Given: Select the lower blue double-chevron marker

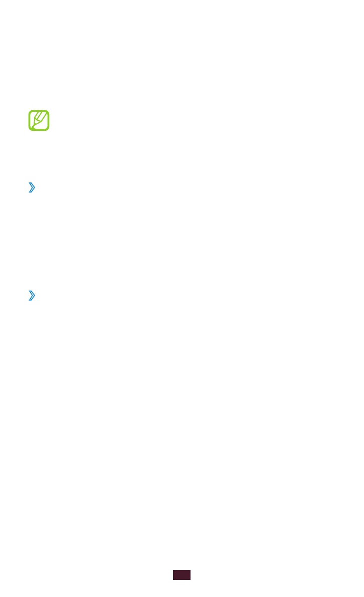Looking at the screenshot, I should tap(32, 295).
